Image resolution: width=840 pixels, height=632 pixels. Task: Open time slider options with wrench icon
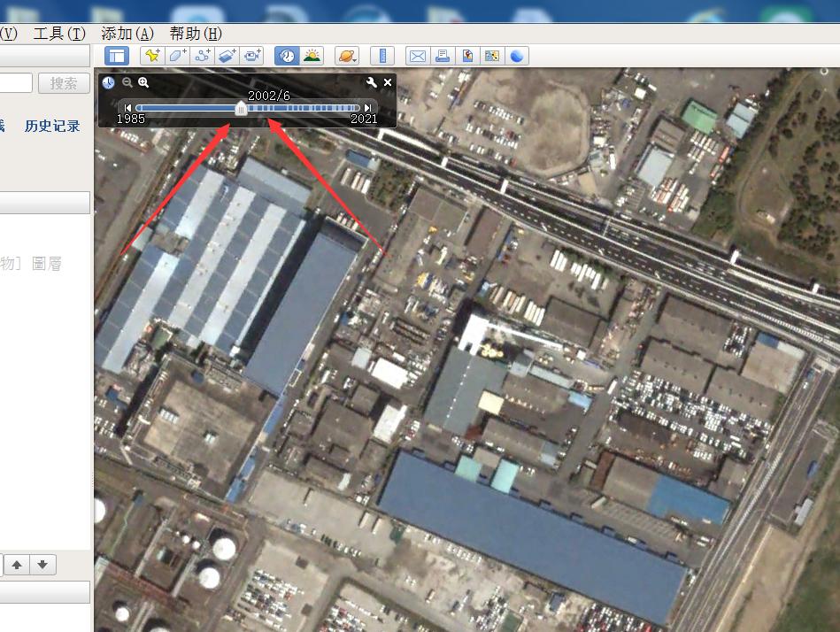click(x=371, y=82)
